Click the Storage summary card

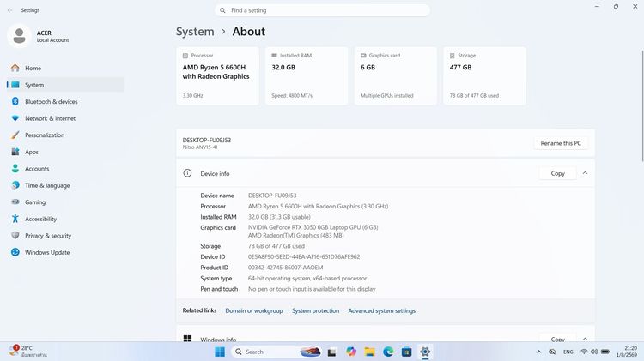484,76
